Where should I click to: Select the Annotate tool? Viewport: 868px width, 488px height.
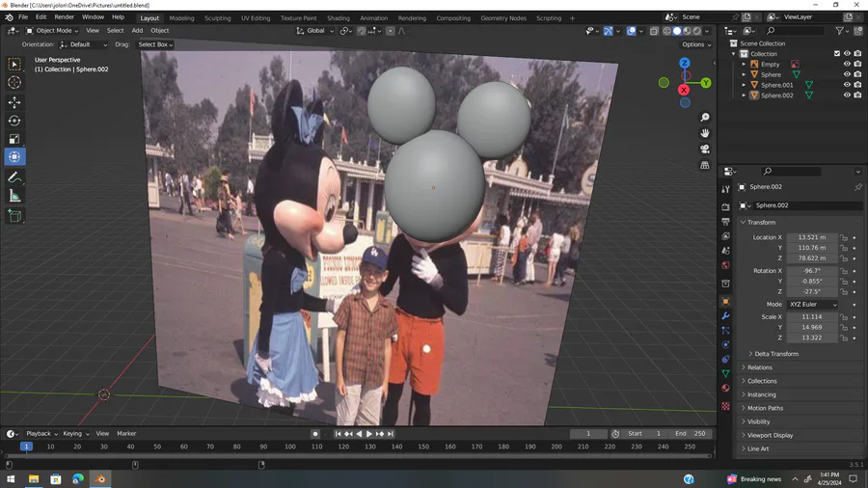(x=14, y=177)
